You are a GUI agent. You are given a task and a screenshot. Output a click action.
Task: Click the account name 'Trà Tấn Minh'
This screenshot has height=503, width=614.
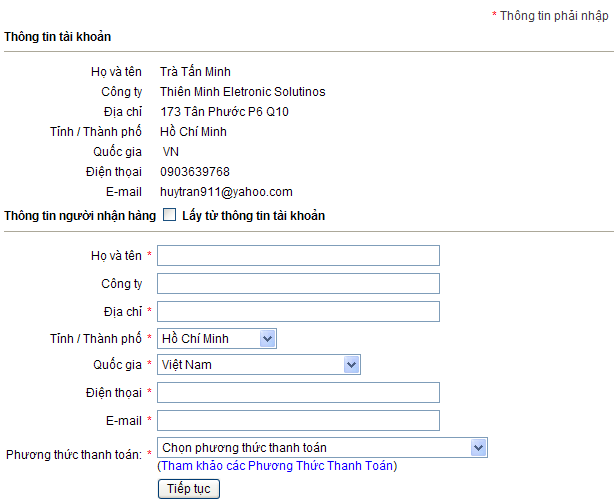click(x=195, y=72)
